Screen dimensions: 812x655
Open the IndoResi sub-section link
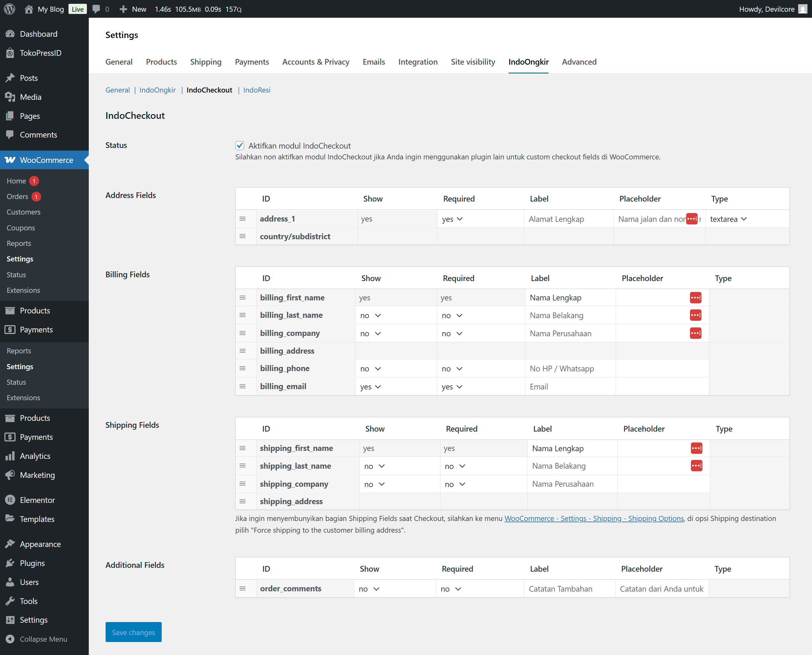[x=257, y=90]
